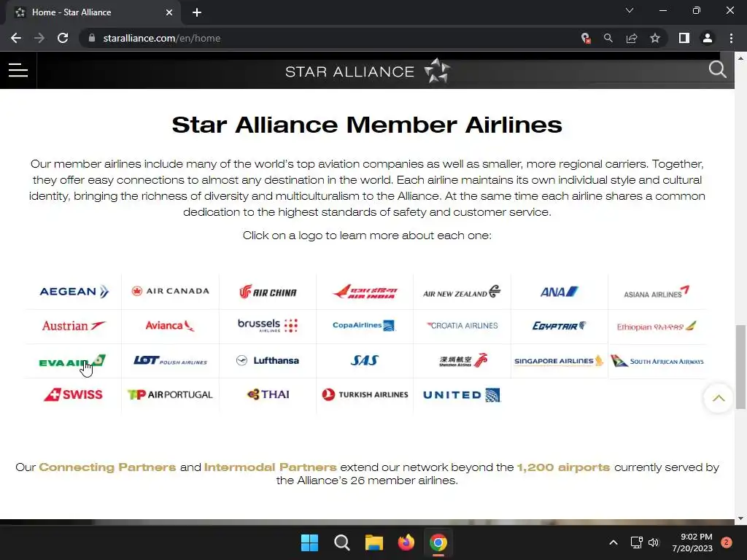Open the EVA Air logo
747x560 pixels.
72,362
